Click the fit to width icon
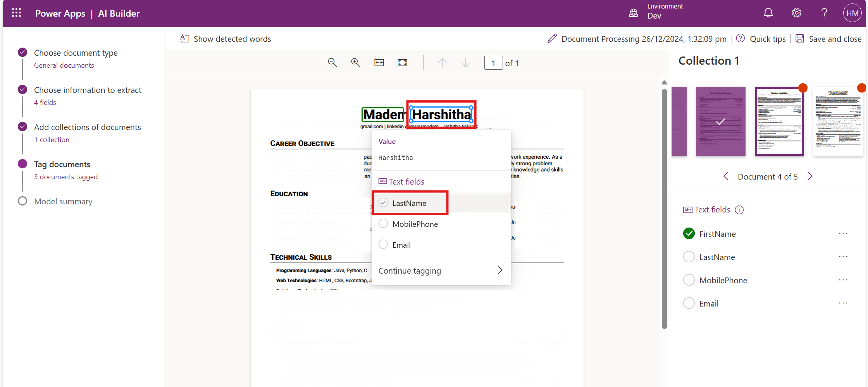The image size is (868, 387). tap(379, 63)
